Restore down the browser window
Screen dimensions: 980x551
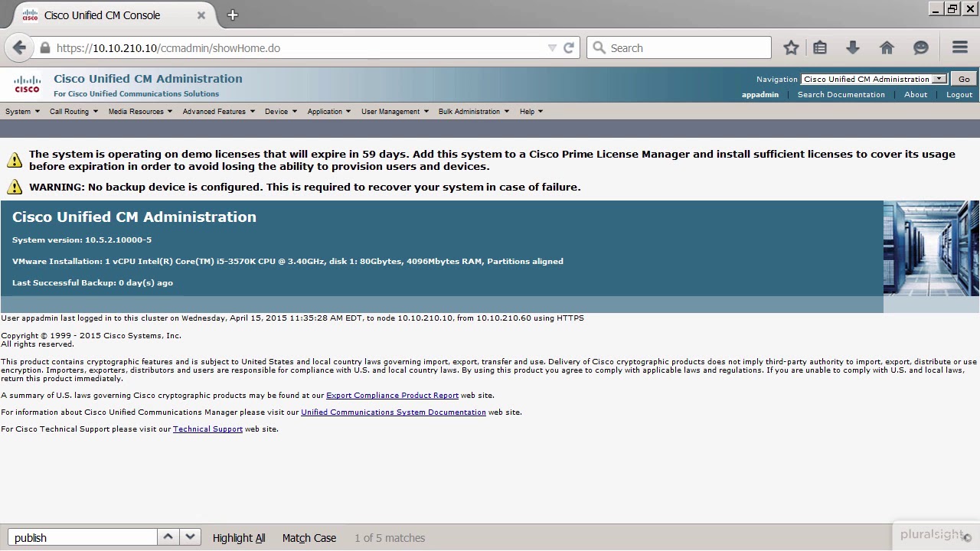pyautogui.click(x=952, y=9)
